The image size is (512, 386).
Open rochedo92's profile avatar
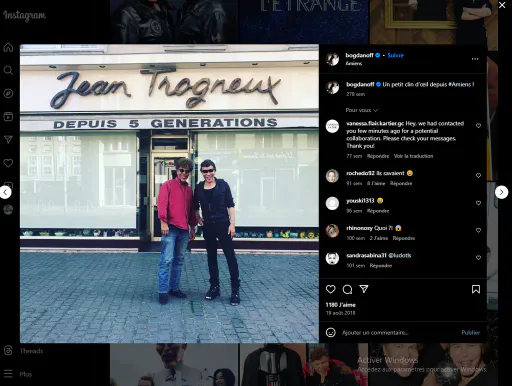click(332, 176)
